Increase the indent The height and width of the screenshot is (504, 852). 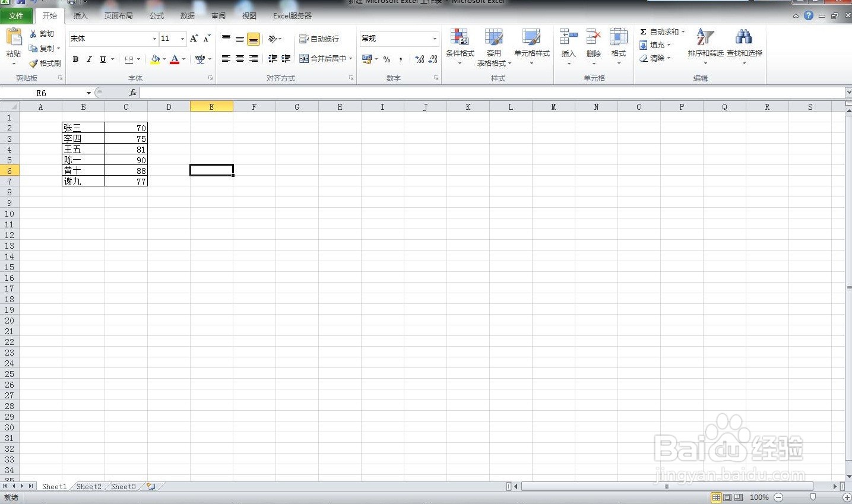click(x=286, y=59)
